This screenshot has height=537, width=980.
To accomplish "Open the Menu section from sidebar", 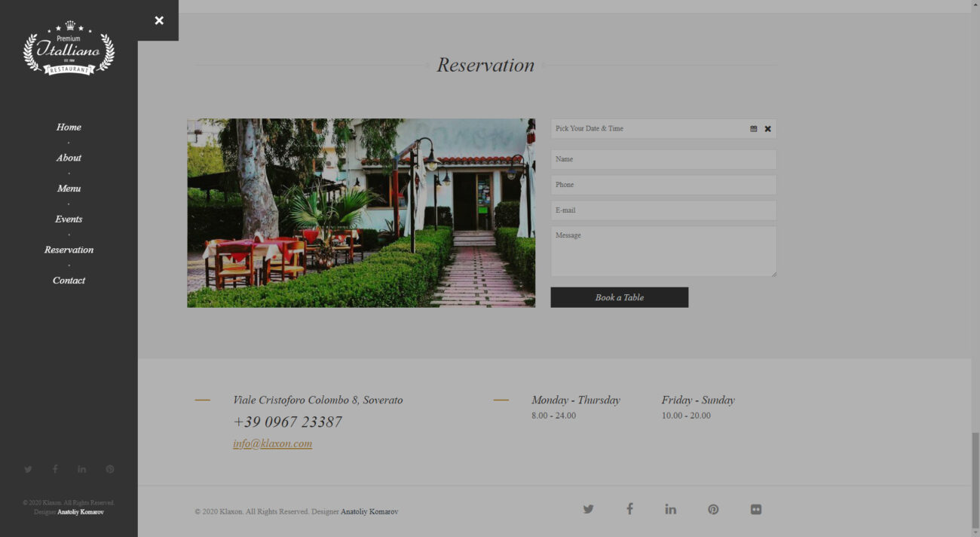I will point(69,189).
